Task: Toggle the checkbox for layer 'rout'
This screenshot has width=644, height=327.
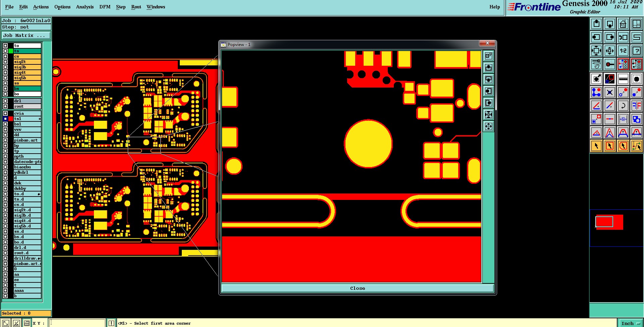Action: [x=5, y=106]
